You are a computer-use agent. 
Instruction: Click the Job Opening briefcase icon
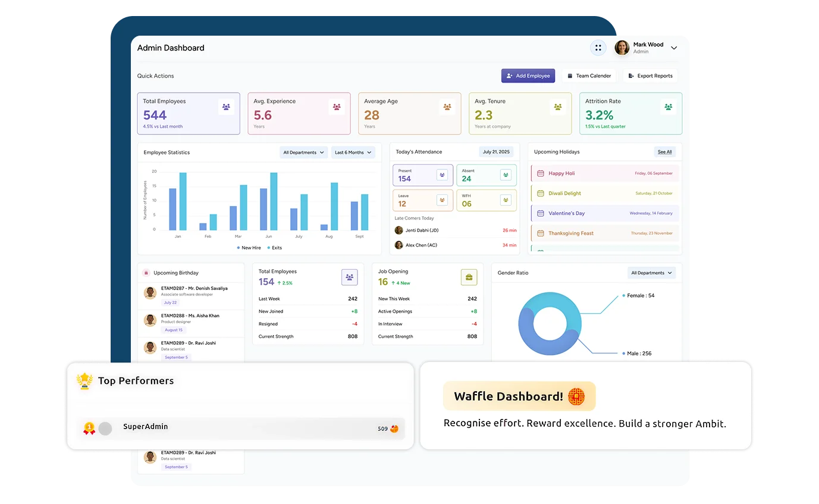469,277
